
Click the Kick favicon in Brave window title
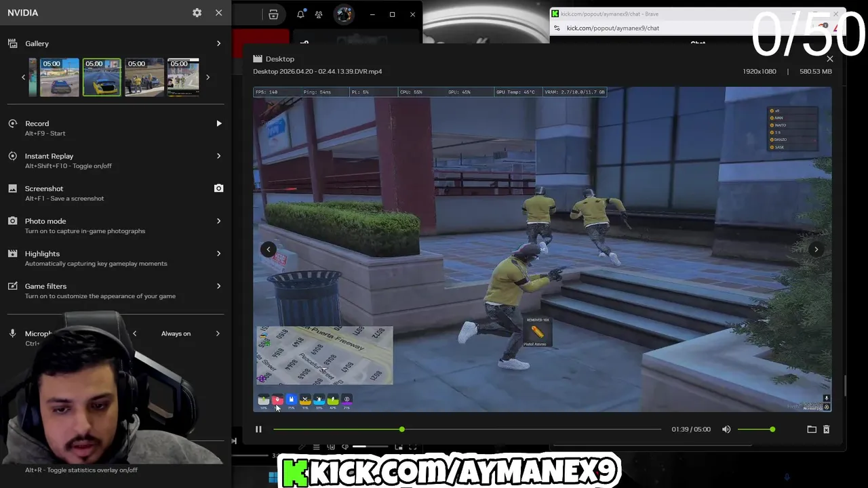tap(555, 14)
